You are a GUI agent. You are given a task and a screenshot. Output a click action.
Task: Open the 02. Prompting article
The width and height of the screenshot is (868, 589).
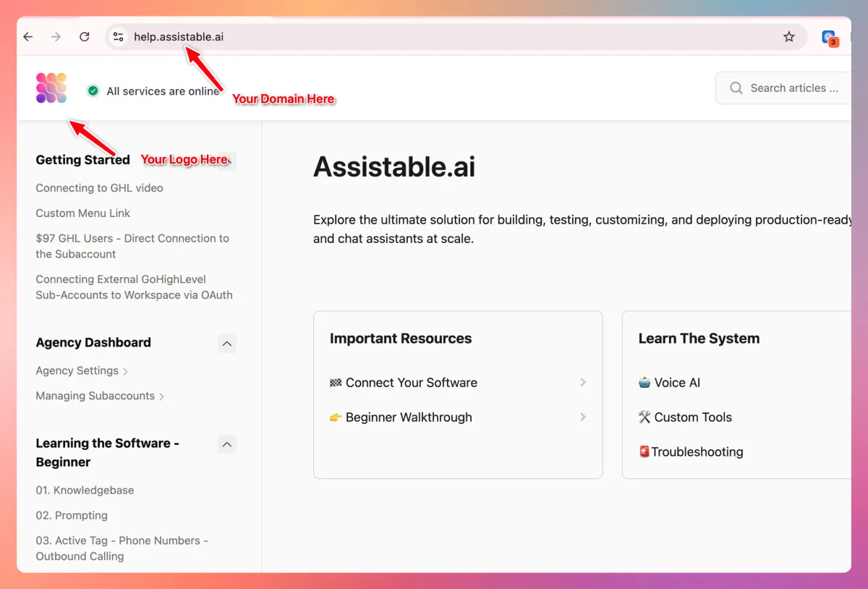point(72,516)
